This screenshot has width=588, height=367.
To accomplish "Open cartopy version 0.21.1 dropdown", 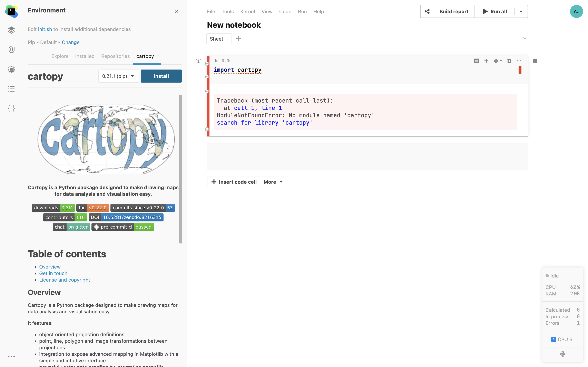I will pyautogui.click(x=119, y=76).
